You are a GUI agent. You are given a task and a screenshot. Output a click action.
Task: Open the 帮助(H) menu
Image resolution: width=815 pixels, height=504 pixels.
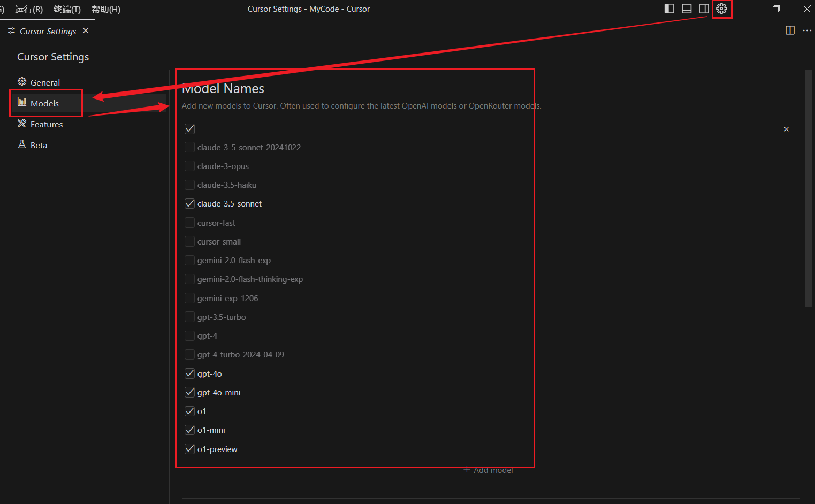[x=106, y=9]
